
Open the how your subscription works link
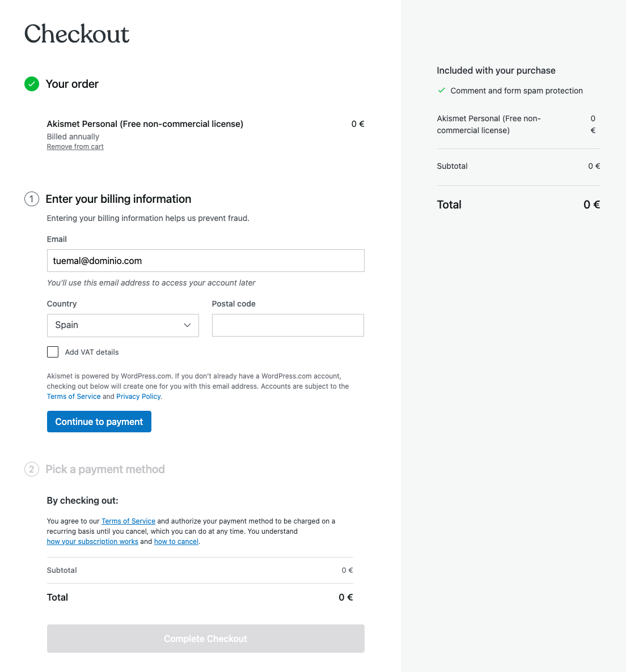click(92, 542)
